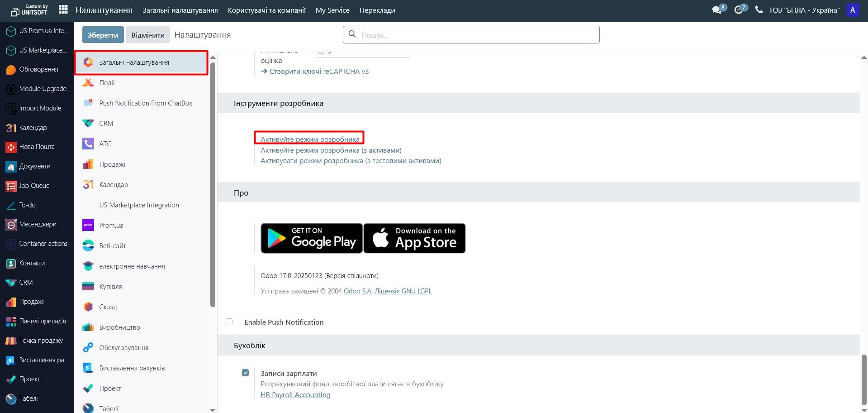Open company switcher ТОВ "БПЛА - Україна"
The height and width of the screenshot is (413, 868).
click(804, 10)
